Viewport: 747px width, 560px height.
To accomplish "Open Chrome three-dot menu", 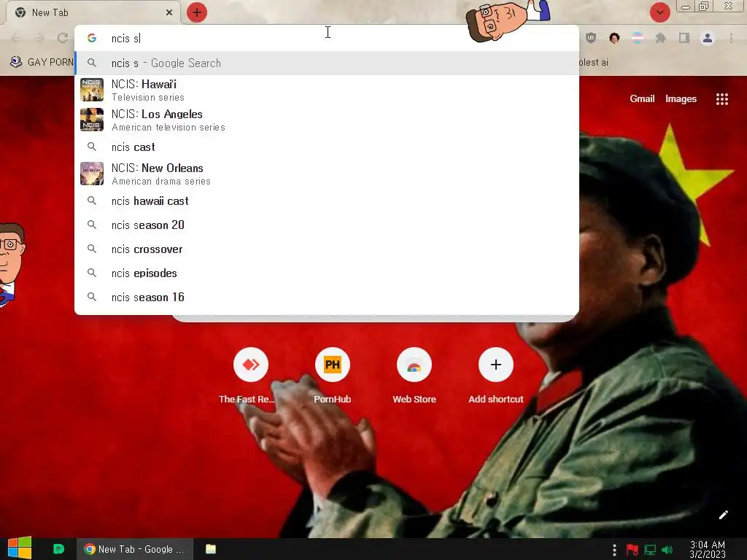I will [x=731, y=38].
